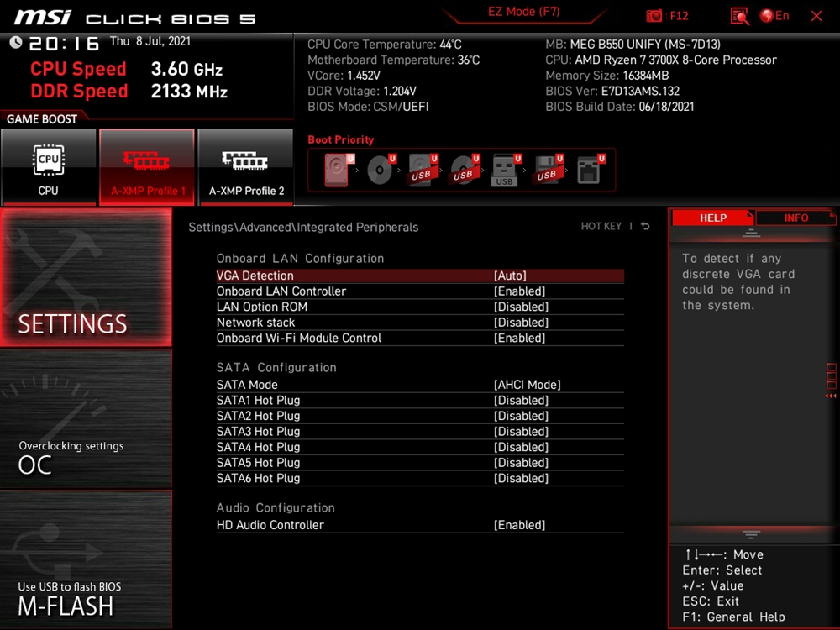Switch to the HELP tab
The height and width of the screenshot is (630, 840).
(x=712, y=218)
